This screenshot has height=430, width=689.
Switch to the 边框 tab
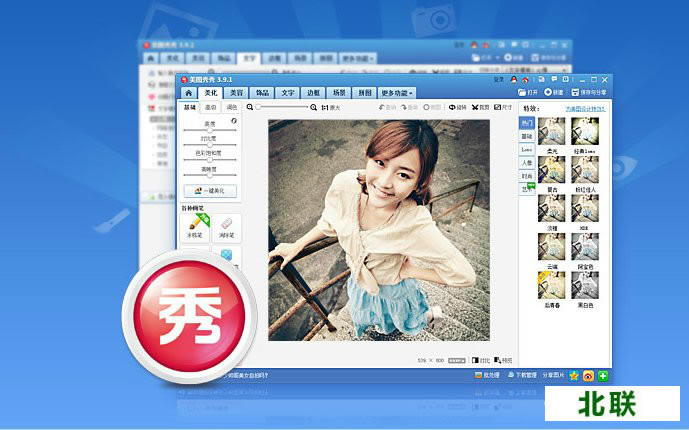[315, 92]
